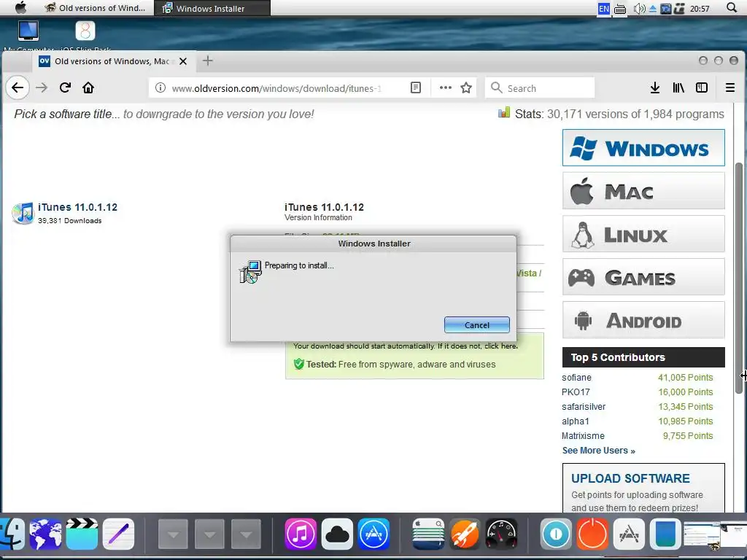Open the dashboard gauge dock icon
The height and width of the screenshot is (560, 747).
click(x=502, y=534)
